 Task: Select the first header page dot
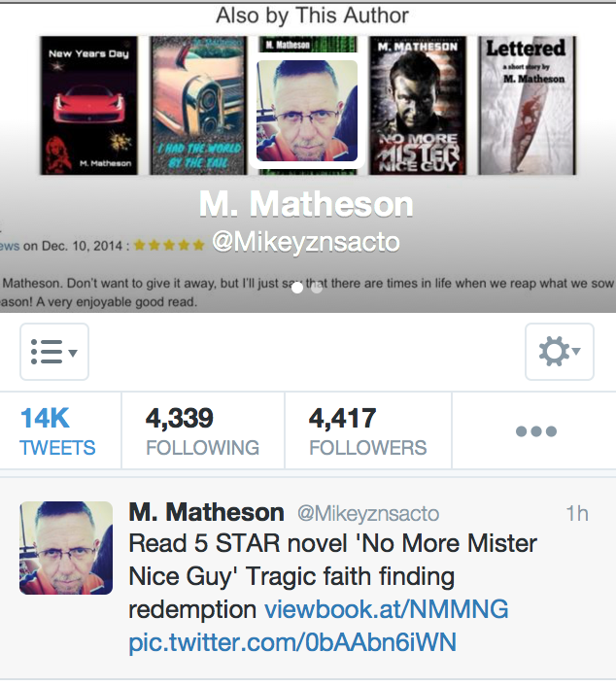[297, 288]
